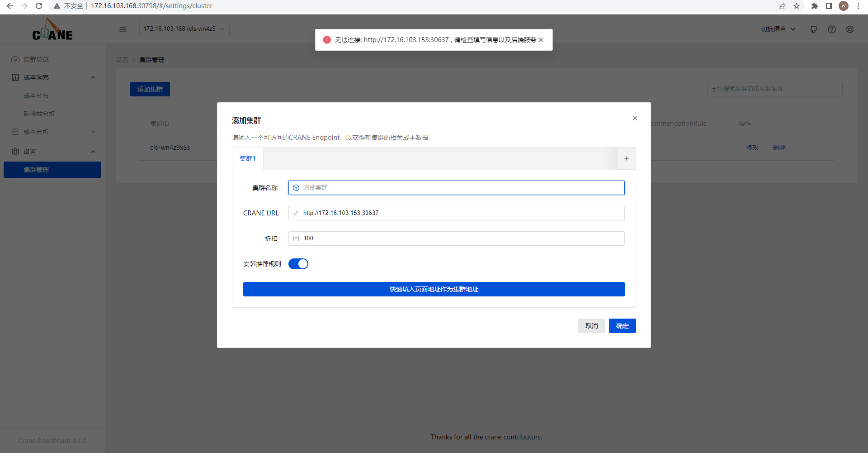The image size is (868, 453).
Task: Click the CRANE logo
Action: pos(52,29)
